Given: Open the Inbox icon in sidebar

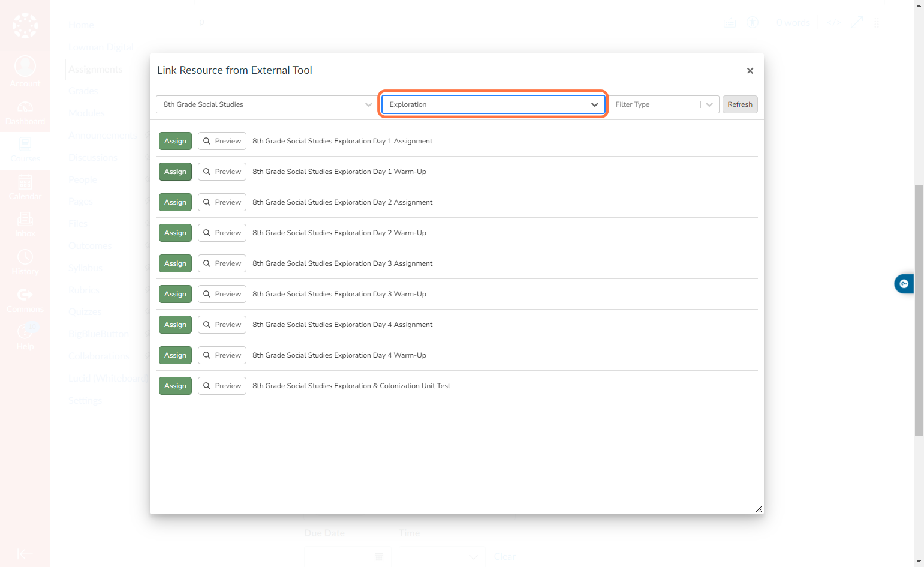Looking at the screenshot, I should pyautogui.click(x=25, y=219).
